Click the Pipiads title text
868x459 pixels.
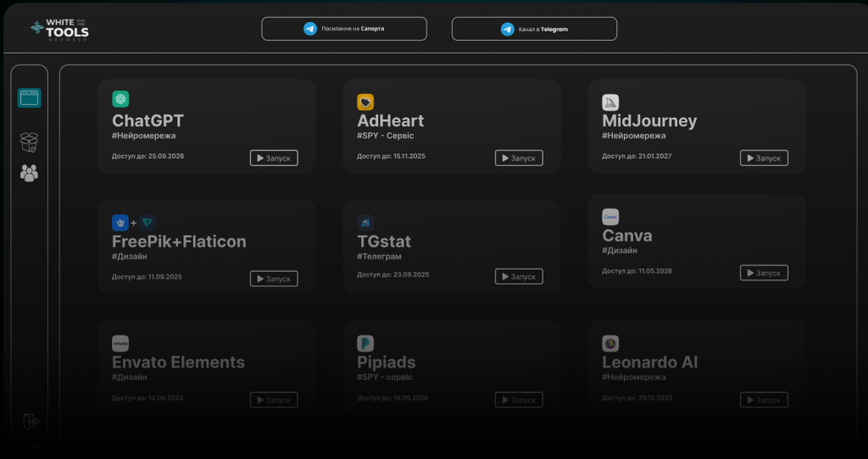[x=387, y=362]
